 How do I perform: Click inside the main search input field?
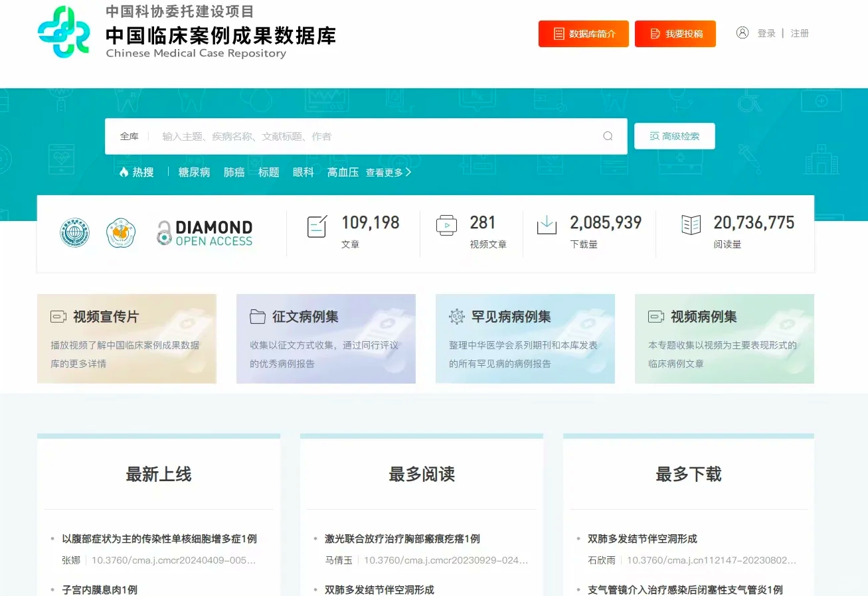365,136
